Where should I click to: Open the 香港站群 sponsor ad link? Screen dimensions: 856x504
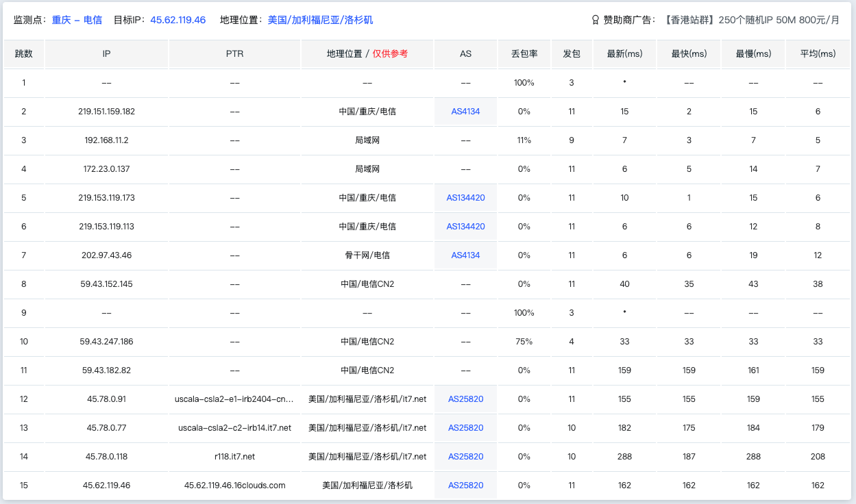751,21
